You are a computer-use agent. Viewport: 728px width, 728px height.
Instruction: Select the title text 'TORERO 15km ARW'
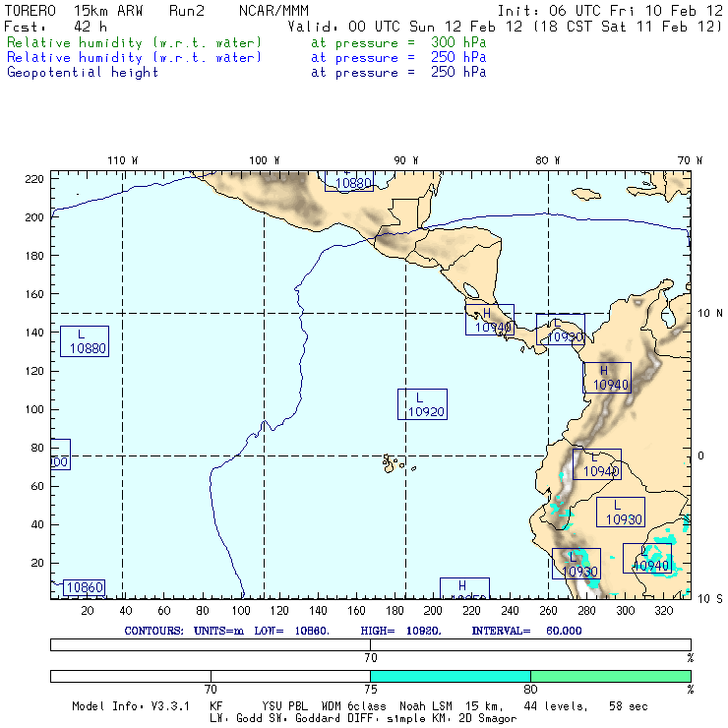(x=74, y=11)
